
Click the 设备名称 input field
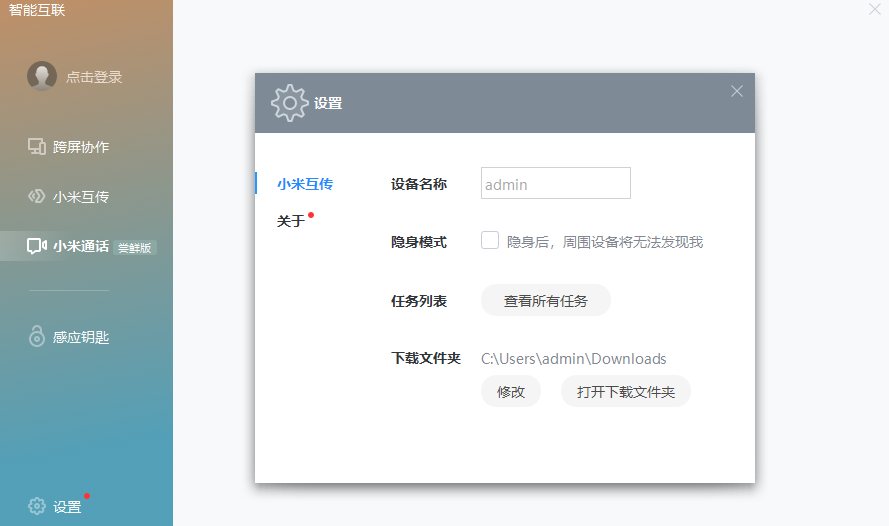point(556,183)
